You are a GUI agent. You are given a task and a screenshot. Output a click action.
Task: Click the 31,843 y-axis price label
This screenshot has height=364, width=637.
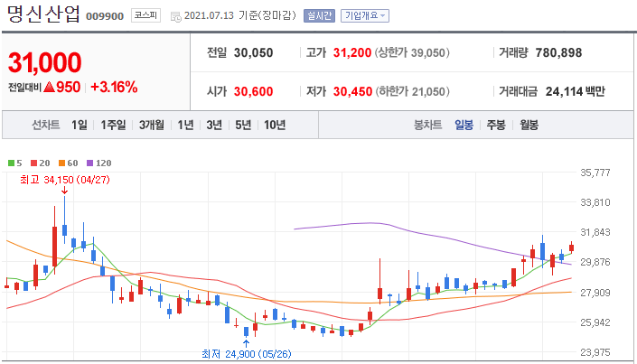click(x=595, y=232)
